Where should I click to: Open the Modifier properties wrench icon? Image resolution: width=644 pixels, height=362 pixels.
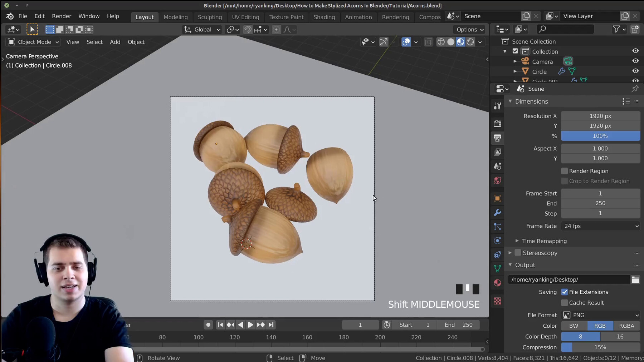point(497,213)
